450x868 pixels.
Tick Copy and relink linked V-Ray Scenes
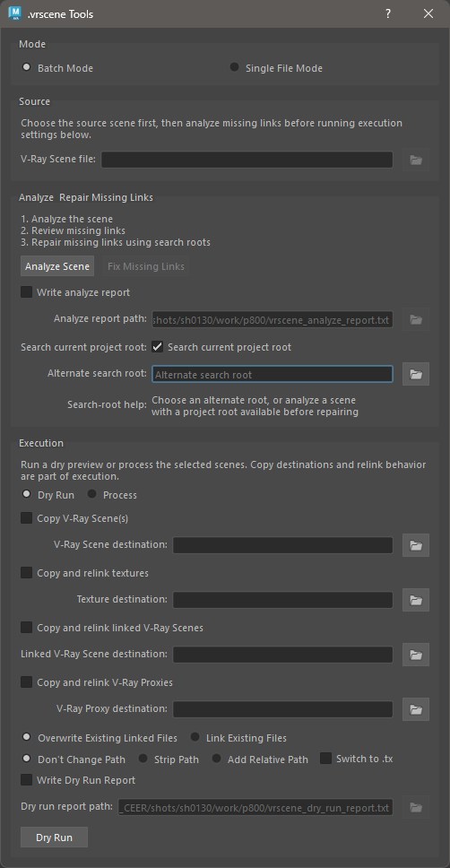pyautogui.click(x=27, y=627)
